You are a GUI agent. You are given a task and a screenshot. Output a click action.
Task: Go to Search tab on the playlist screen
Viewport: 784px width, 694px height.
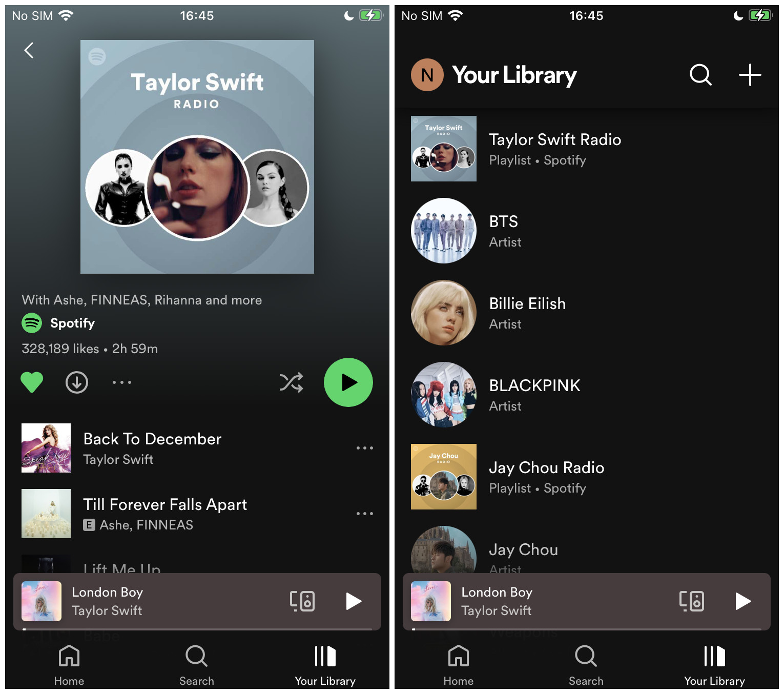(197, 665)
